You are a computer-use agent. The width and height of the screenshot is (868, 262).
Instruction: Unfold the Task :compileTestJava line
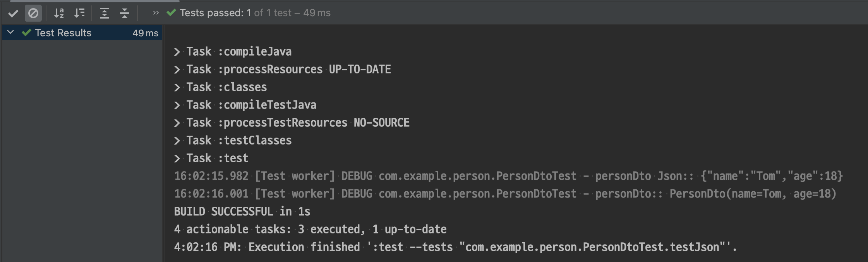(x=177, y=105)
